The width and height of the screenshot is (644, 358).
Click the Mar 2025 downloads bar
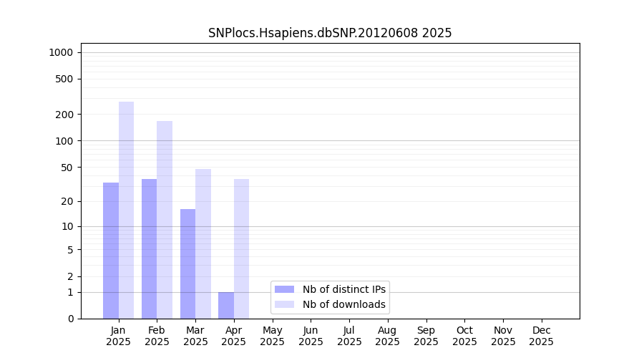pos(203,243)
